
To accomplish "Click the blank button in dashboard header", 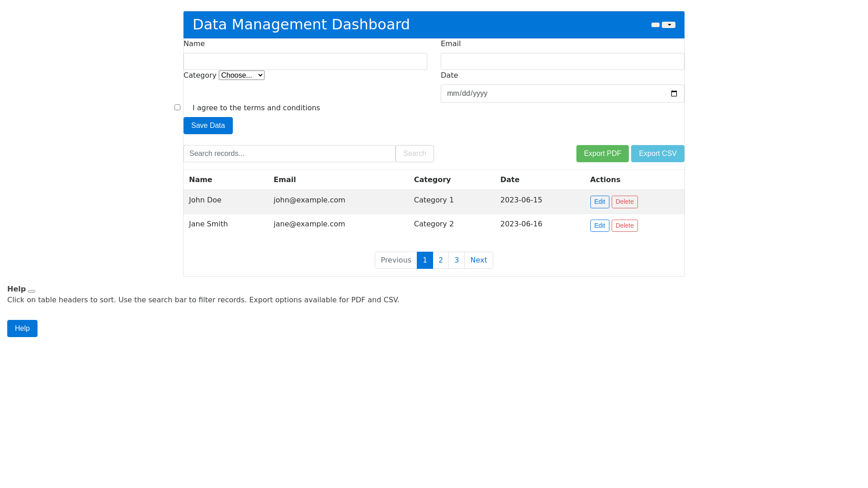I will point(655,25).
